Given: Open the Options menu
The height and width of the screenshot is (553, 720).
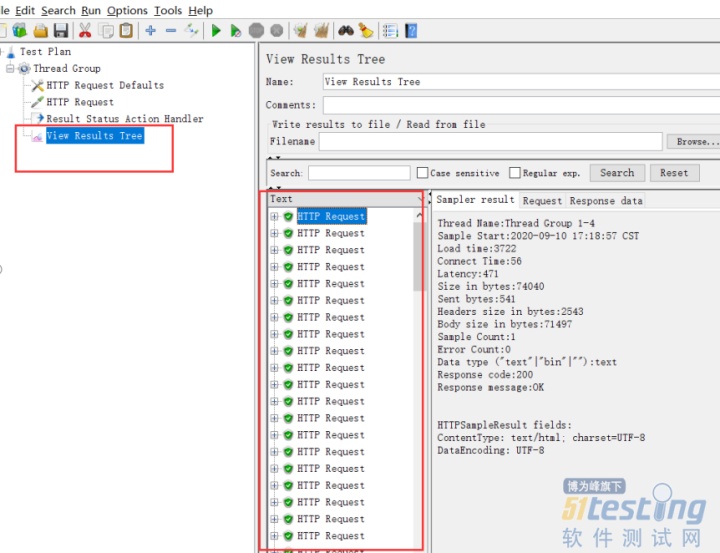Looking at the screenshot, I should tap(127, 10).
